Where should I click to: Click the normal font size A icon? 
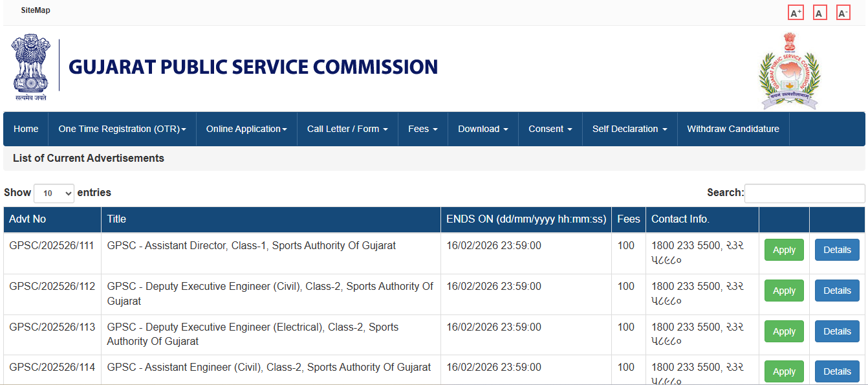[819, 13]
